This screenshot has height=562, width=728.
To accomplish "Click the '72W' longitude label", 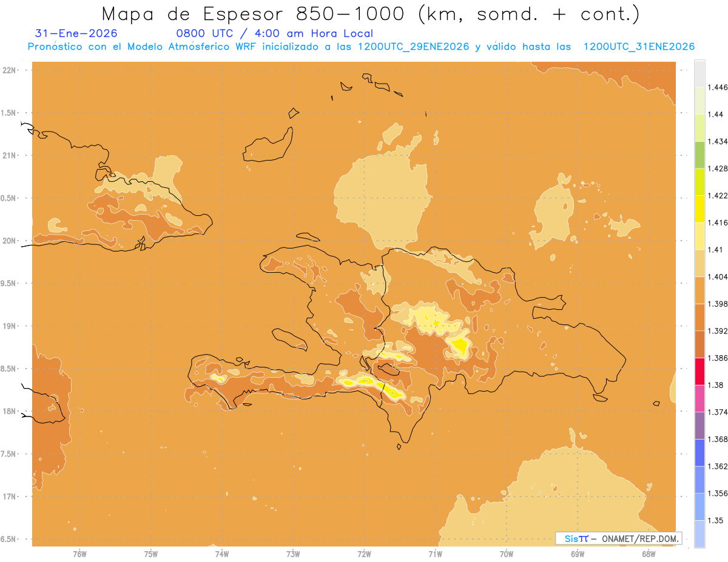I will tap(364, 554).
